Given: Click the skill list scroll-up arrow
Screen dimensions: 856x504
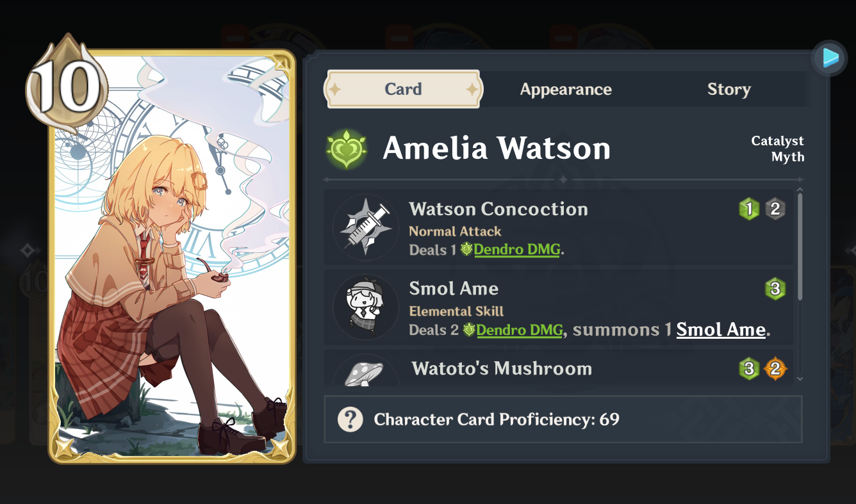Looking at the screenshot, I should tap(799, 190).
